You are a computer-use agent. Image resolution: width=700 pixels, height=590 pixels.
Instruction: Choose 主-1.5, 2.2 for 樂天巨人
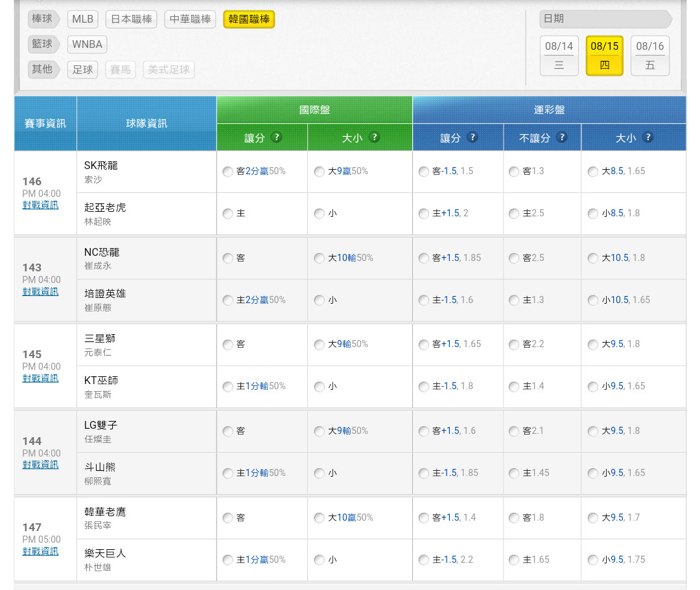coord(424,560)
